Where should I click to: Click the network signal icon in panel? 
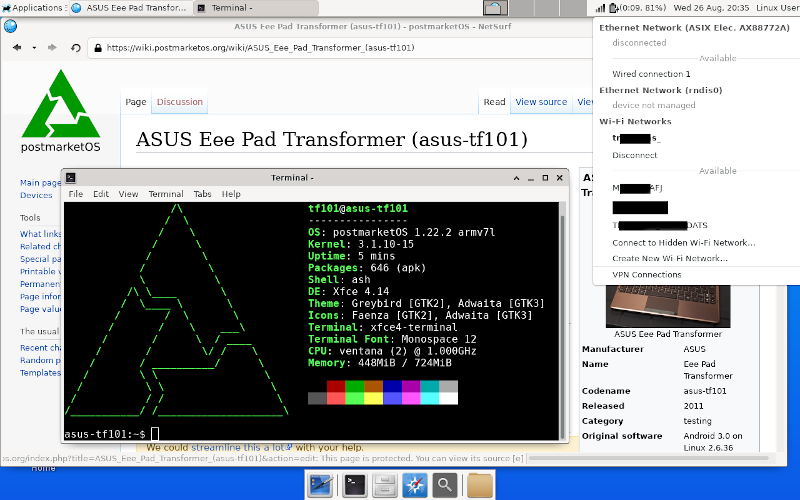tap(601, 8)
